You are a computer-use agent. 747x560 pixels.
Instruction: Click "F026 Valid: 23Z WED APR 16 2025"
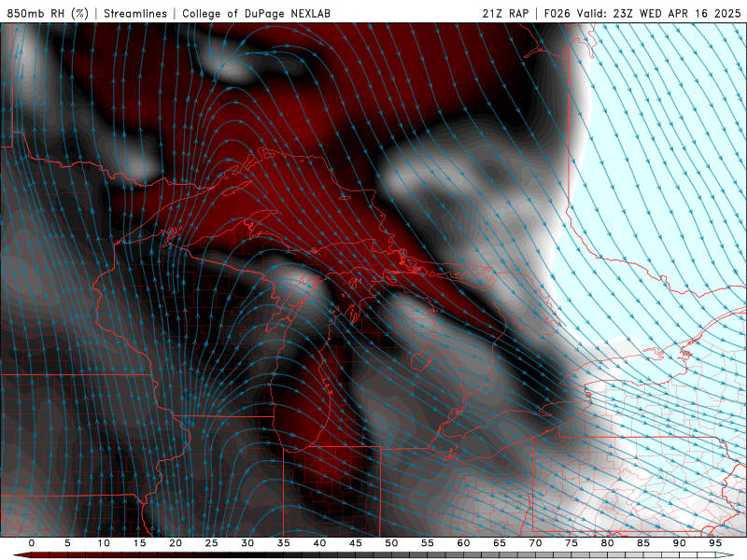[642, 13]
